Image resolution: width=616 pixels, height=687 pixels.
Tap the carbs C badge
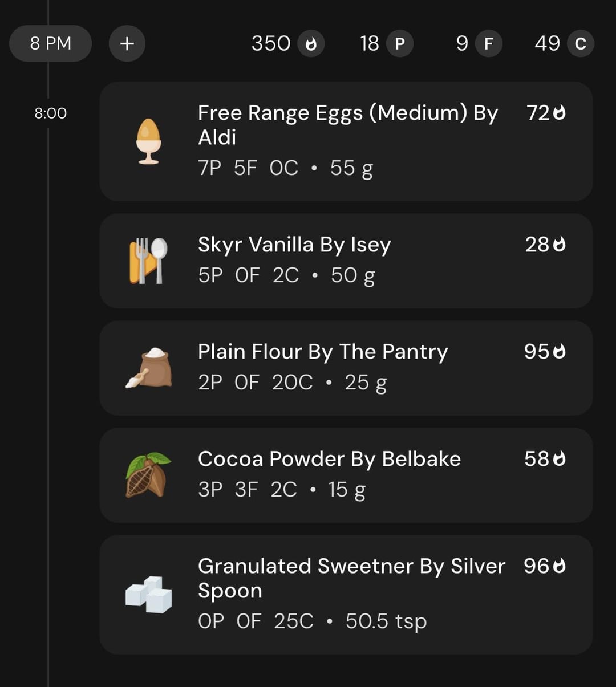pos(581,44)
